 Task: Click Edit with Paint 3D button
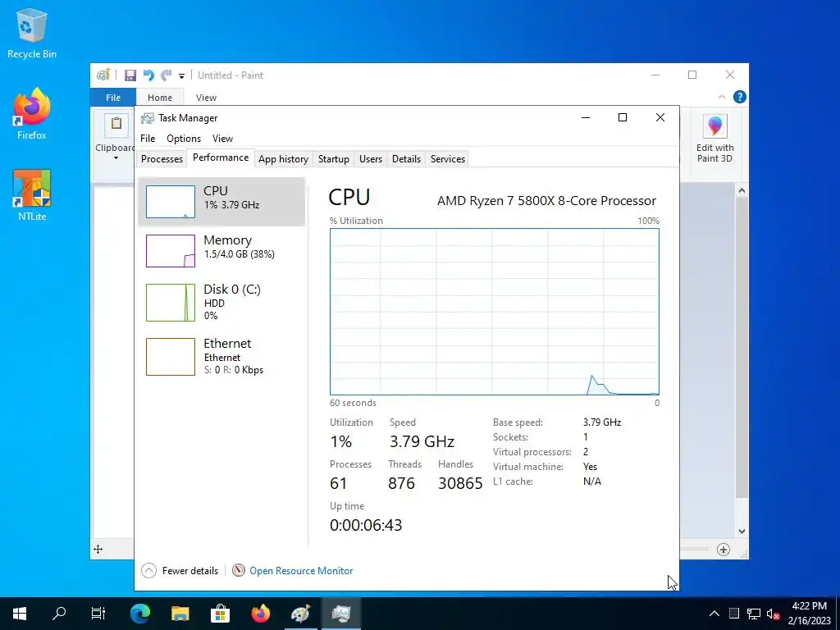click(714, 138)
